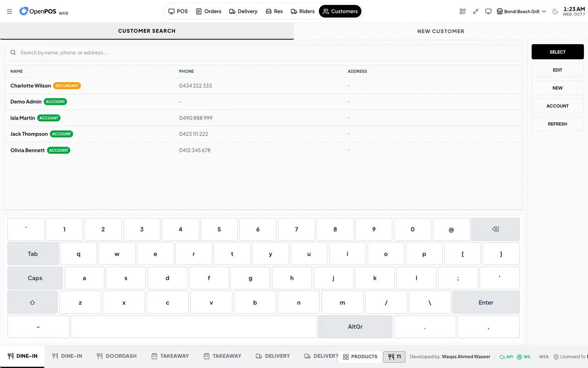
Task: Select the Olivia Bennett customer row
Action: pos(264,150)
